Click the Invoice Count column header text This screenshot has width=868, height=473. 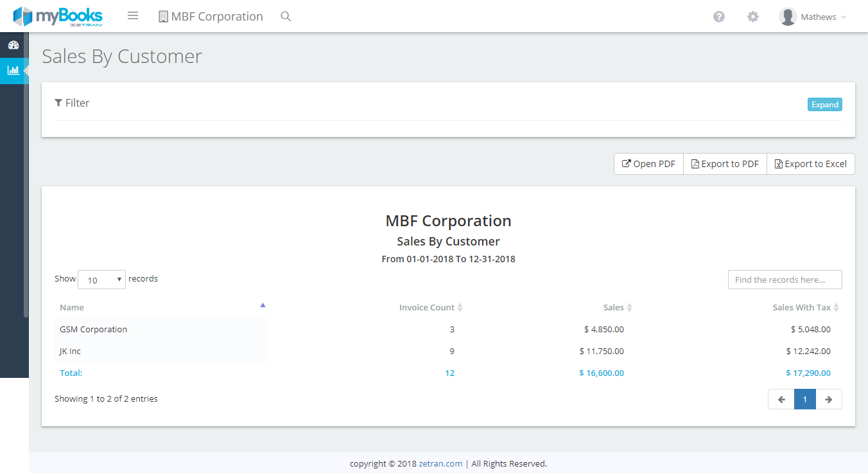(427, 308)
